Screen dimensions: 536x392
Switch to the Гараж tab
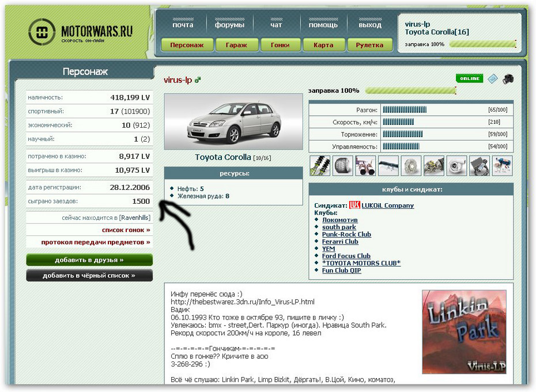tap(236, 45)
